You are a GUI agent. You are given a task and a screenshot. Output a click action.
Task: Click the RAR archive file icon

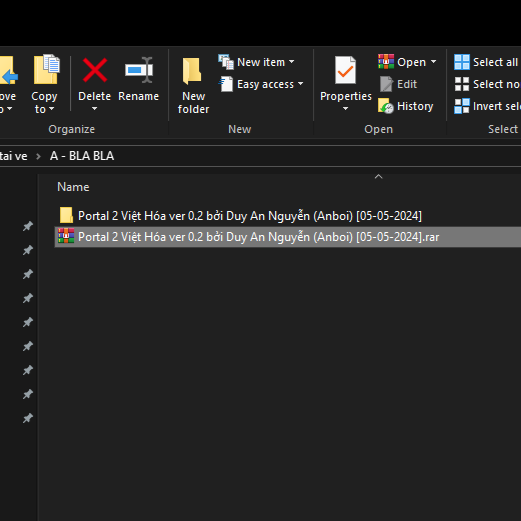(66, 236)
